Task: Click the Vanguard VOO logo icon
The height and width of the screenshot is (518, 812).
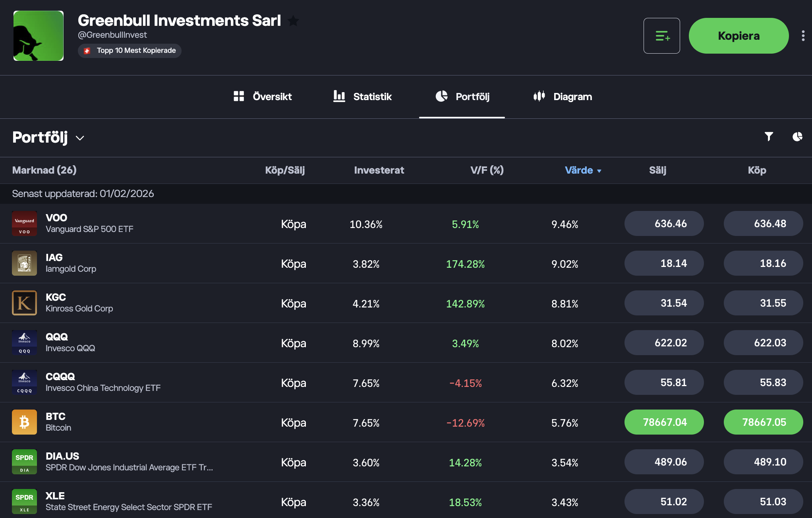Action: point(24,223)
